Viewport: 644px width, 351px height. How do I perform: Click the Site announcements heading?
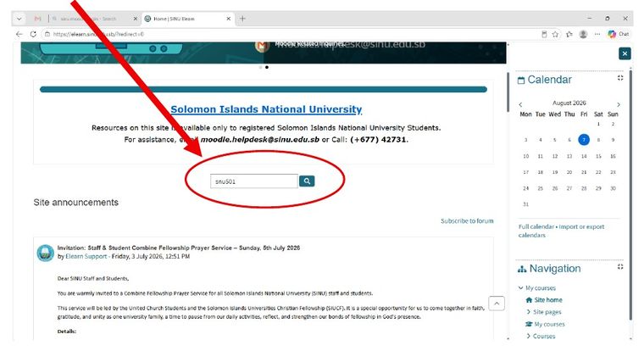76,203
